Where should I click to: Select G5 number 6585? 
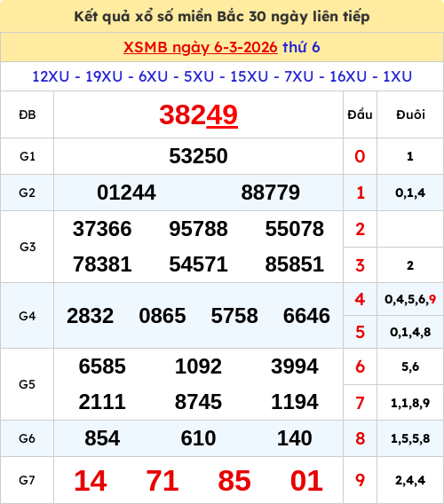(x=102, y=366)
